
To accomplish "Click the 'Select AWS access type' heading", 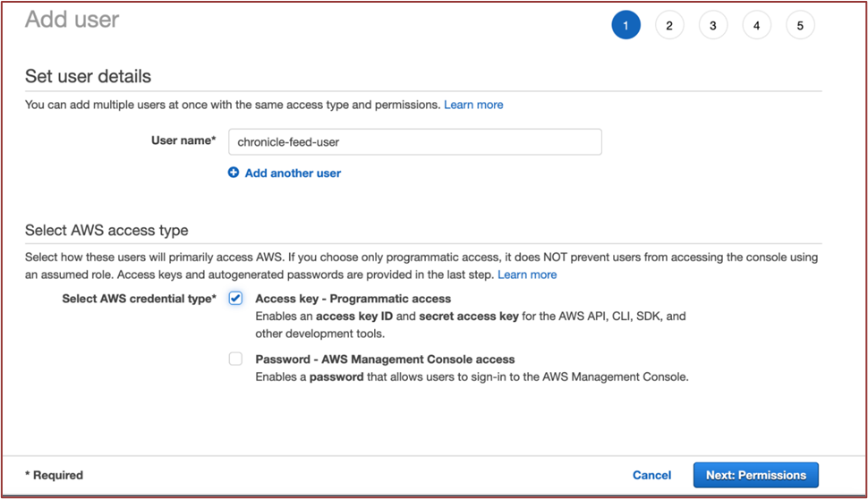I will pyautogui.click(x=106, y=230).
